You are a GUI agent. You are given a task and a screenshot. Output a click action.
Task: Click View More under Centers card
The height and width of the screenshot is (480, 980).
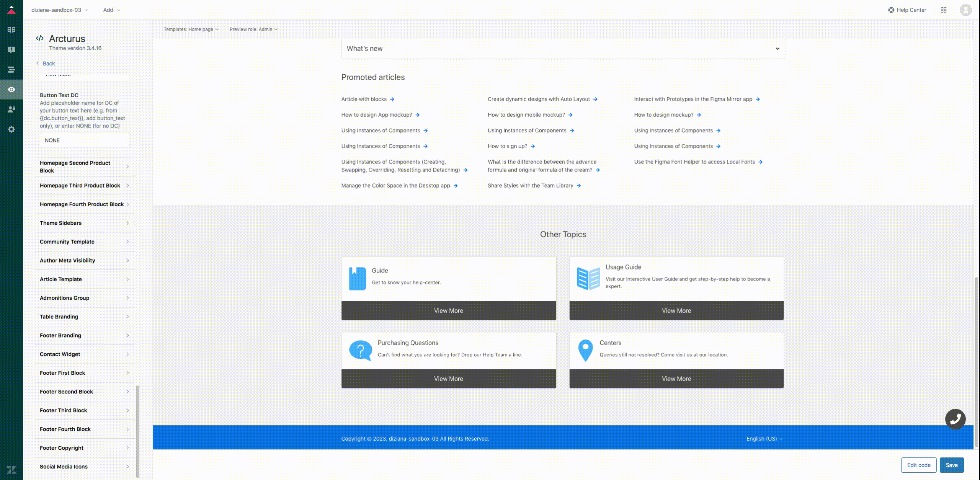(x=676, y=379)
